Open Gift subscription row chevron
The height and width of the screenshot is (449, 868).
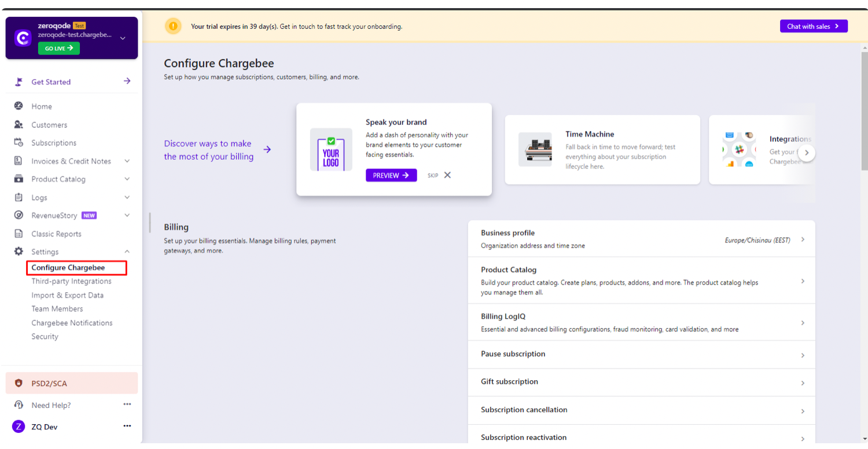point(803,383)
